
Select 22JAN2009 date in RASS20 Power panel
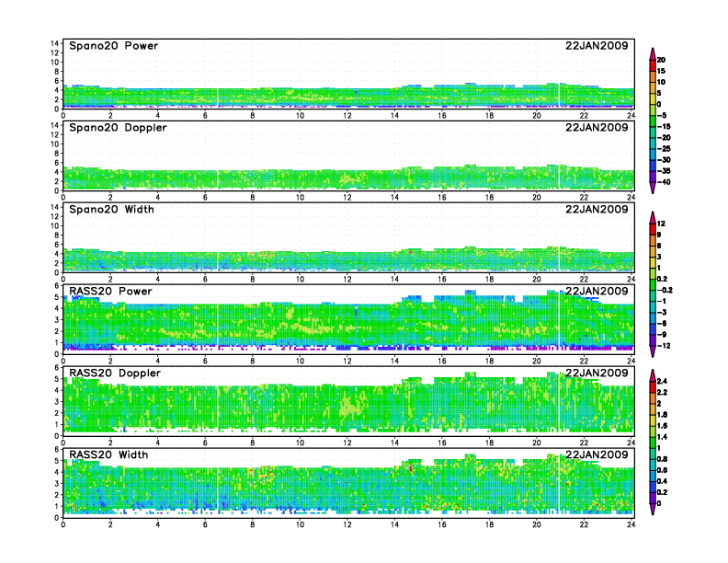(x=597, y=291)
